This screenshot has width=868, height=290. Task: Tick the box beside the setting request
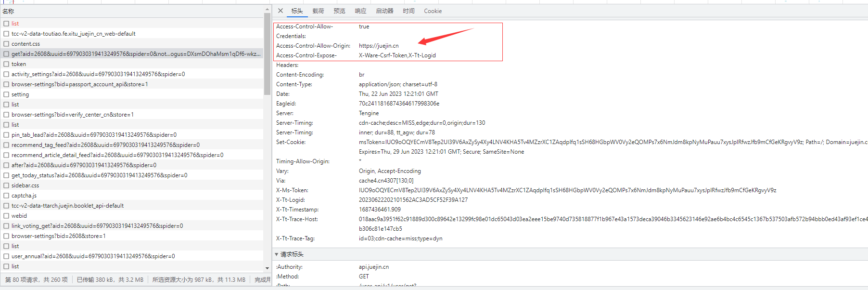(x=6, y=94)
